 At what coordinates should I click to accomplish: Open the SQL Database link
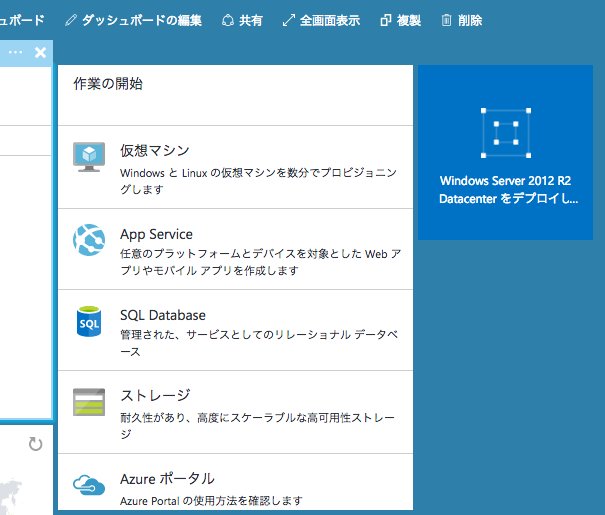coord(163,315)
